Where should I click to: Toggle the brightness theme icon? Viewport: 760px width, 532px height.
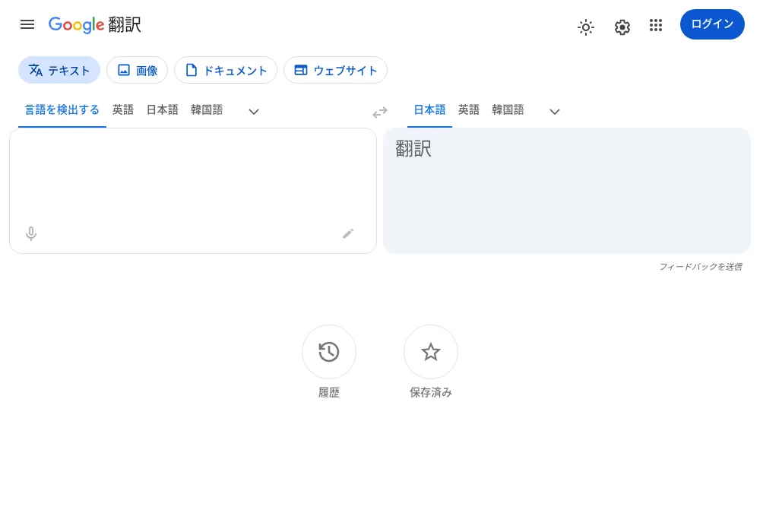tap(585, 27)
